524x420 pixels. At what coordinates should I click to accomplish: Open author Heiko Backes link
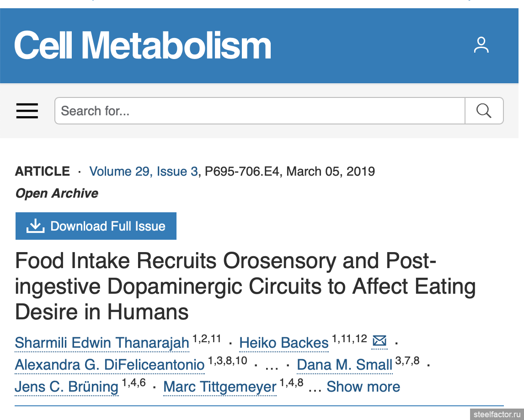(x=283, y=343)
